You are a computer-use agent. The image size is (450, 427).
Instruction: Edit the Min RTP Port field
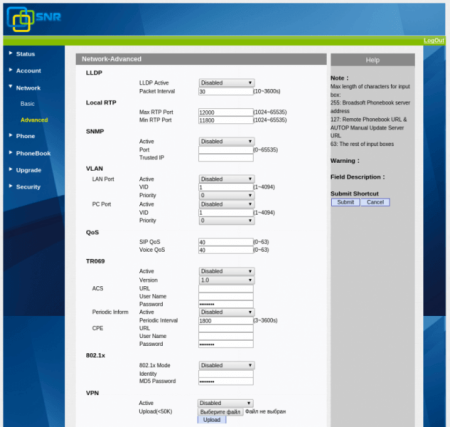(226, 120)
